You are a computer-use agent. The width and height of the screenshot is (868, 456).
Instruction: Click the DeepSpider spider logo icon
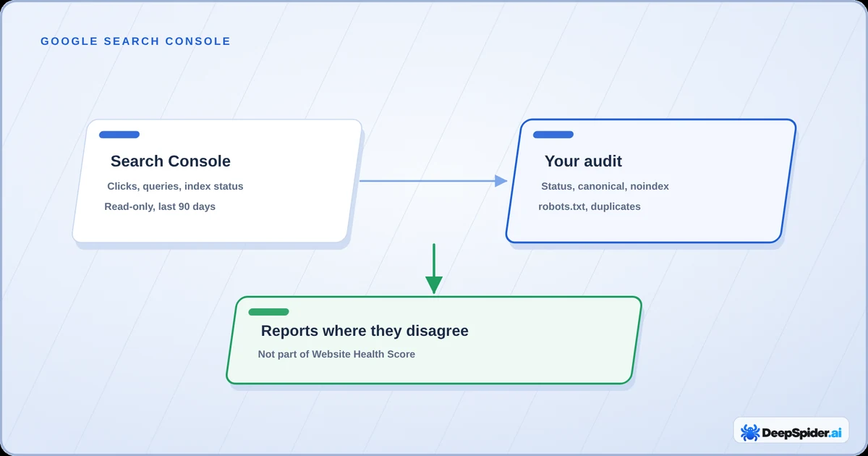tap(750, 432)
